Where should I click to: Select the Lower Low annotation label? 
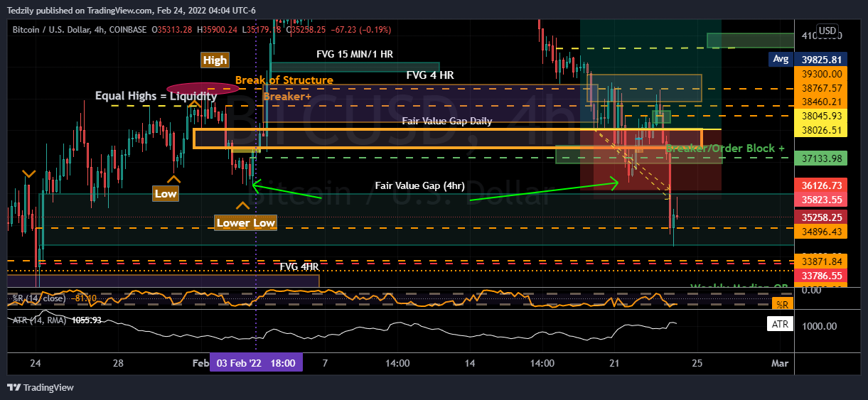245,222
